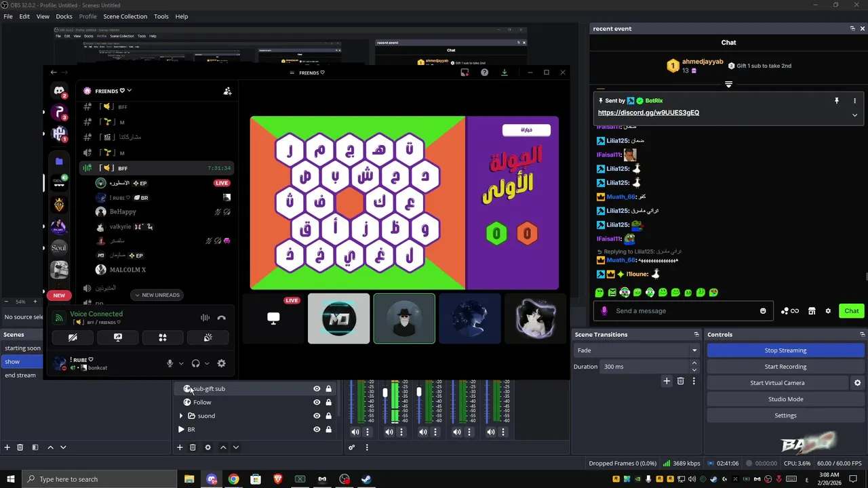Hide the suond group source
This screenshot has height=488, width=868.
(317, 416)
